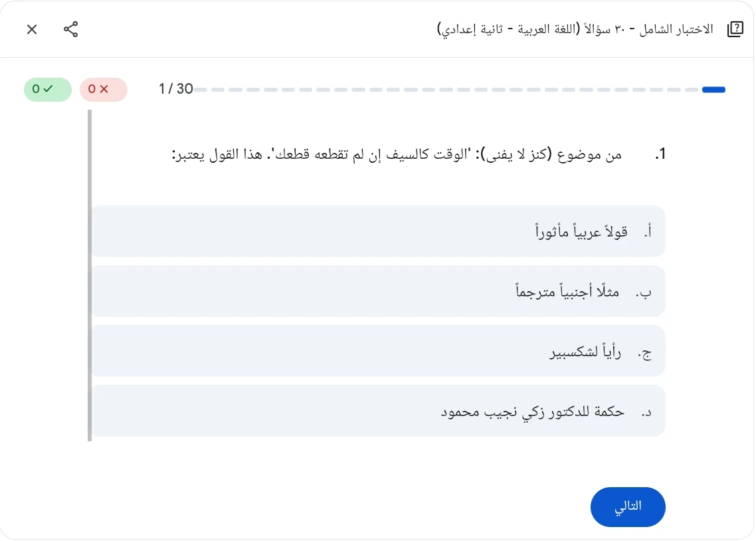Click the question counter label 1 / 30
This screenshot has width=756, height=541.
tap(175, 88)
